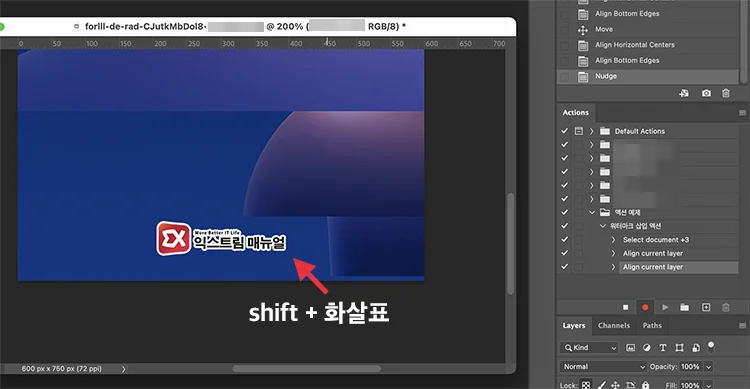Toggle dialog box icon for Default Actions
The image size is (750, 389).
pyautogui.click(x=579, y=131)
